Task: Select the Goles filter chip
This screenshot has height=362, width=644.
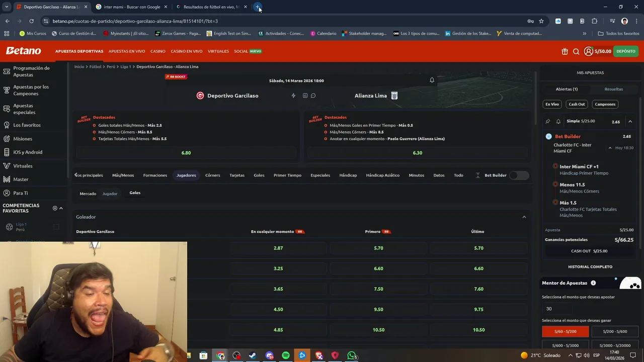Action: pos(135,193)
